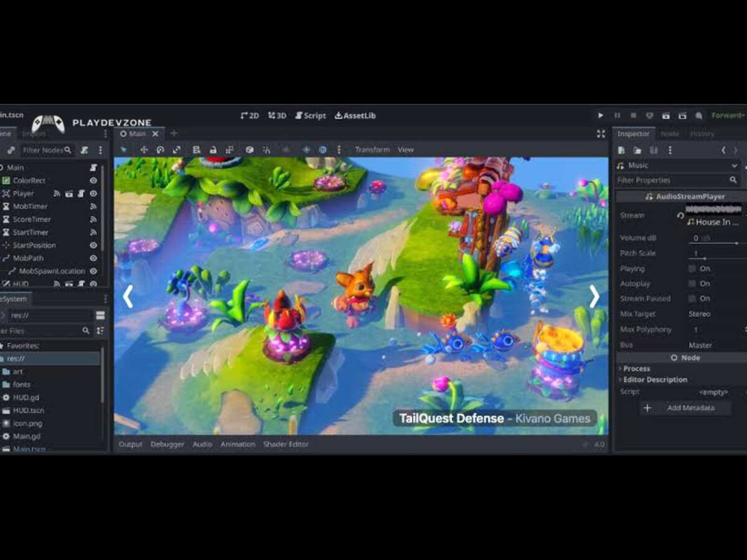Click the load resource folder icon in Inspector

pyautogui.click(x=637, y=150)
